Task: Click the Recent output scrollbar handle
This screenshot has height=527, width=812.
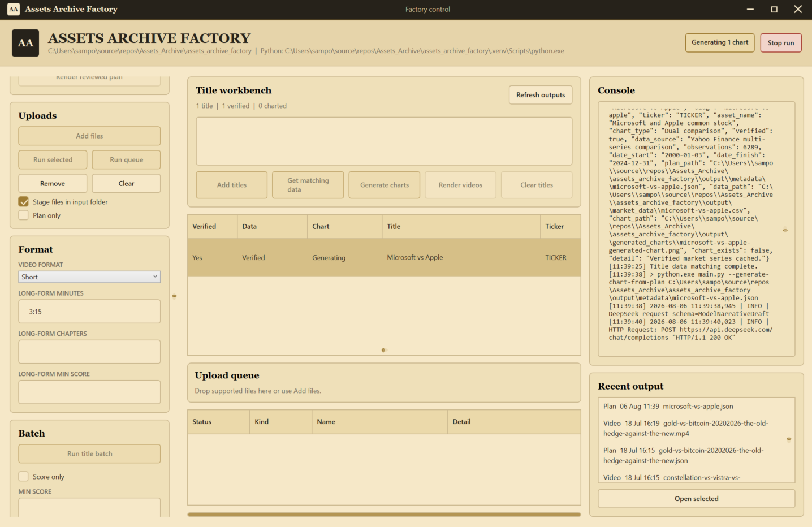Action: click(789, 439)
